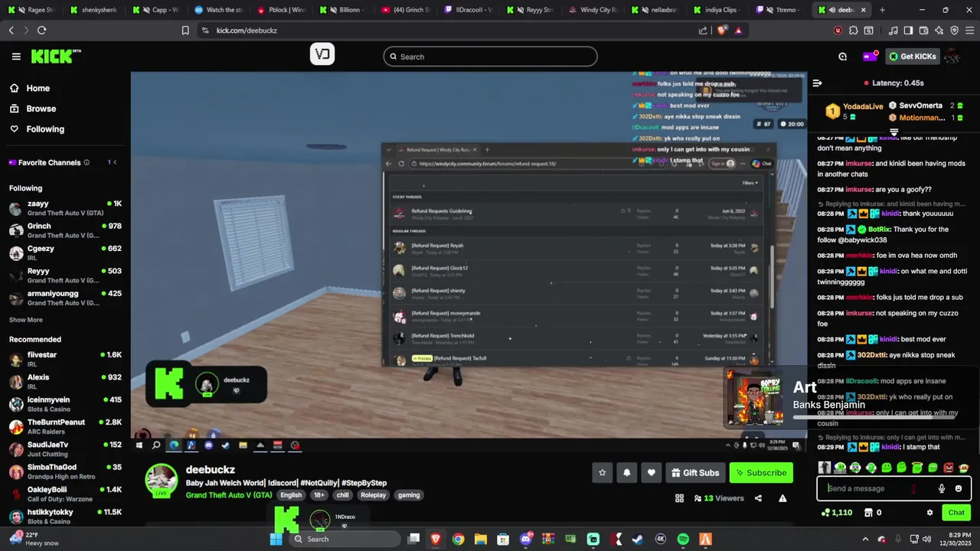The width and height of the screenshot is (980, 551).
Task: Open zaayy channel in Following list
Action: (x=65, y=208)
